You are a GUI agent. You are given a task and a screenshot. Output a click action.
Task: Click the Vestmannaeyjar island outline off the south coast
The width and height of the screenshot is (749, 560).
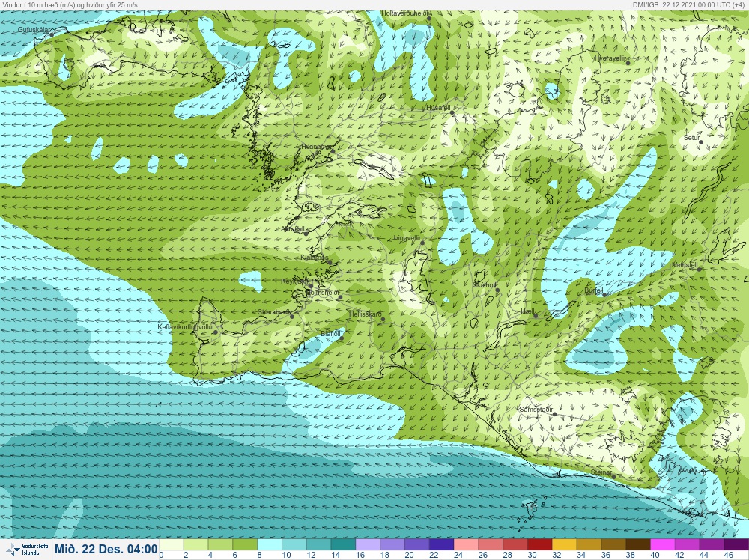[x=531, y=510]
